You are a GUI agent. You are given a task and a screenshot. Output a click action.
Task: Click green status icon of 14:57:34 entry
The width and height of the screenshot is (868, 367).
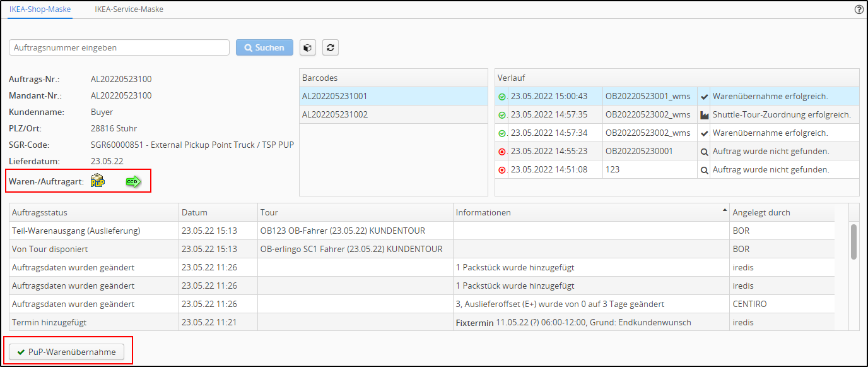[502, 133]
